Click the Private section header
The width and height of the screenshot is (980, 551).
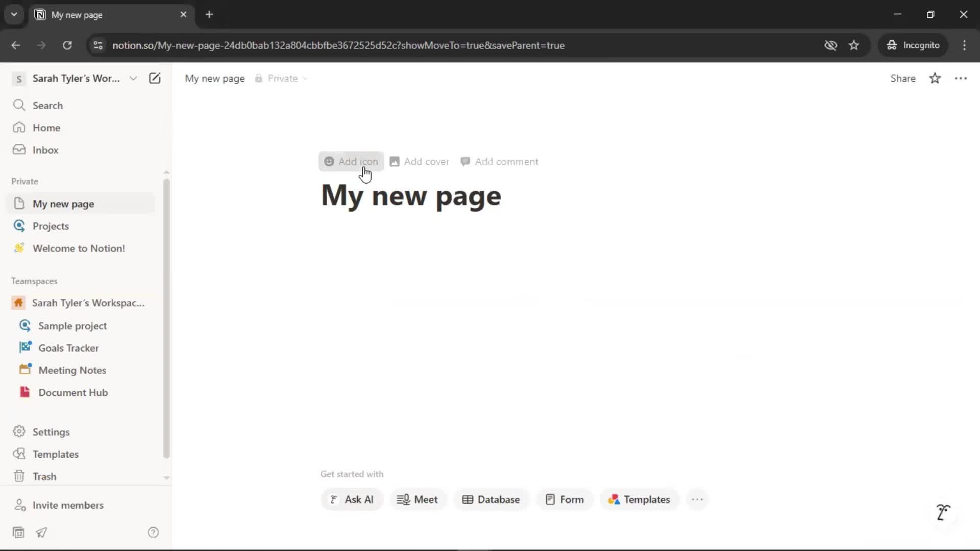pos(24,181)
